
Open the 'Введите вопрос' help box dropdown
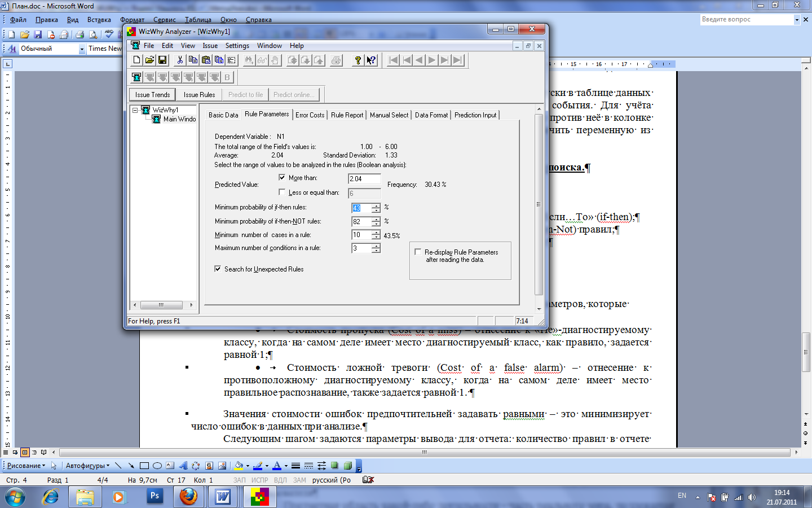797,19
